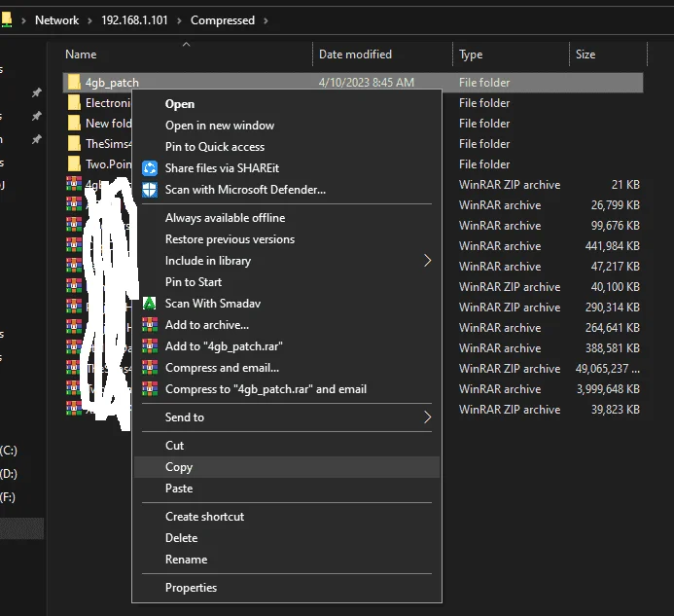The height and width of the screenshot is (616, 674).
Task: Click the New fold folder icon
Action: (x=74, y=123)
